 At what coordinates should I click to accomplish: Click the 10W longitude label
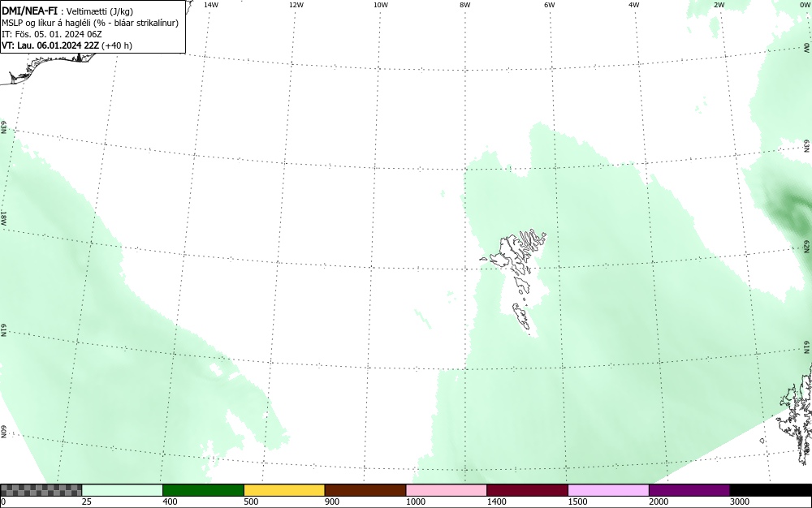(x=381, y=5)
